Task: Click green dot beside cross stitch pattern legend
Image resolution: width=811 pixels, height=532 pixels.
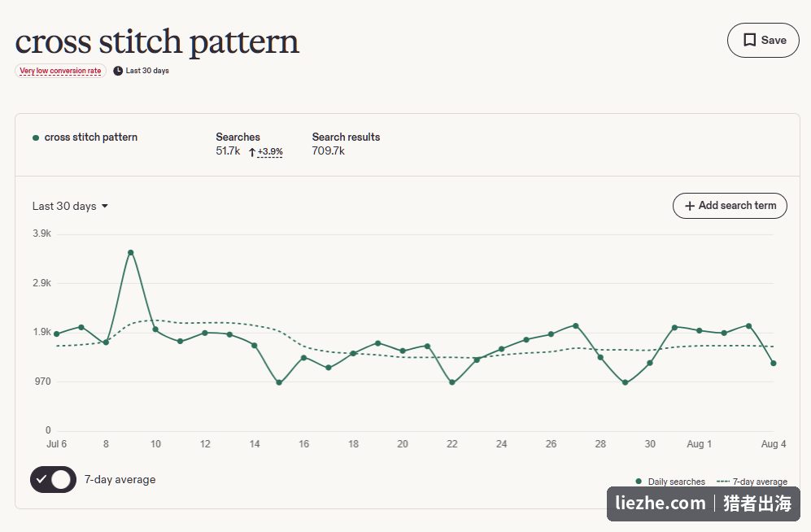Action: point(36,138)
